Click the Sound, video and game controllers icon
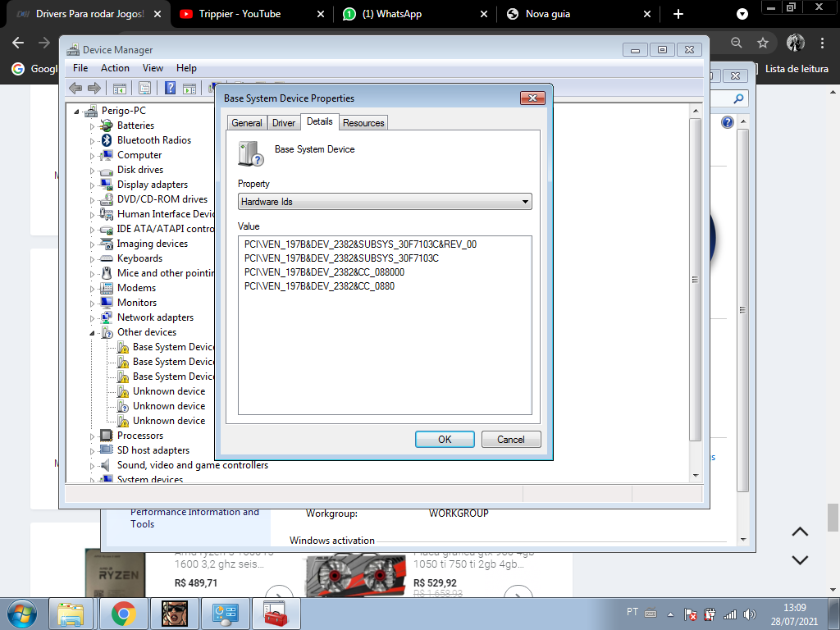Image resolution: width=840 pixels, height=630 pixels. pos(106,465)
